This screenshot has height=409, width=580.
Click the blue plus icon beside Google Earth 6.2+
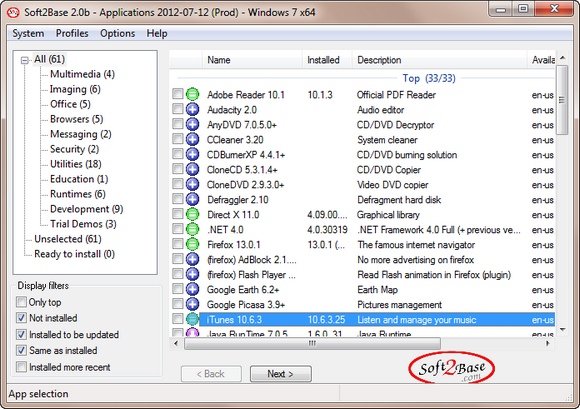tap(192, 289)
